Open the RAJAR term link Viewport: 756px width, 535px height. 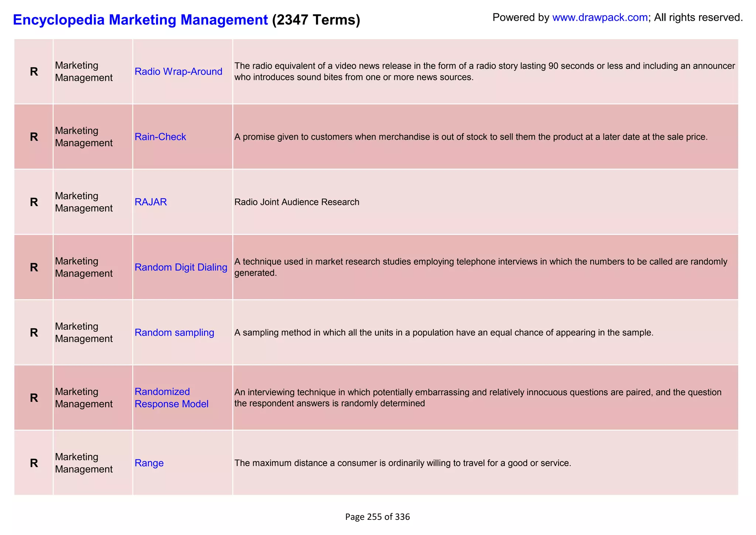(x=151, y=202)
